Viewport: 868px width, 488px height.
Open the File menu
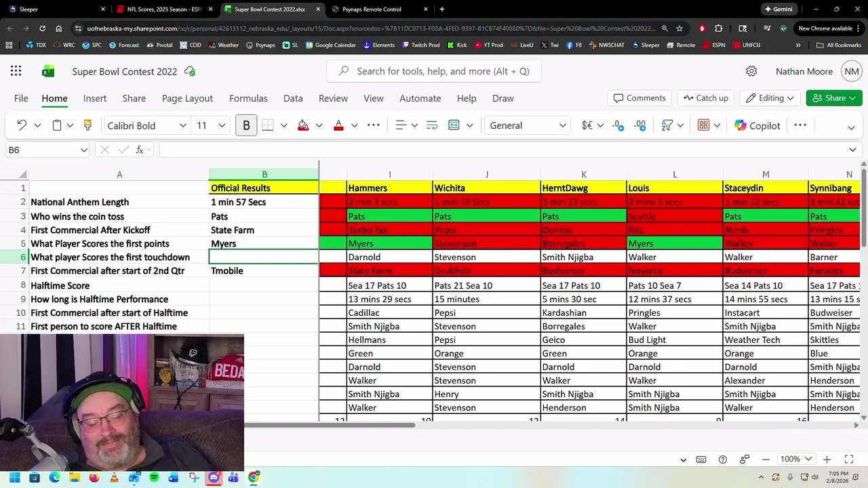21,98
